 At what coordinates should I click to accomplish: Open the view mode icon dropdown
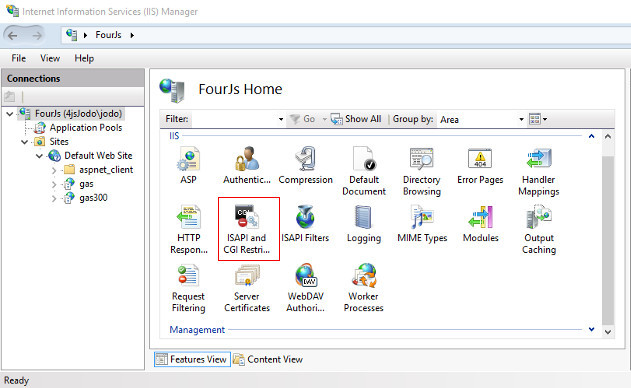[x=538, y=119]
